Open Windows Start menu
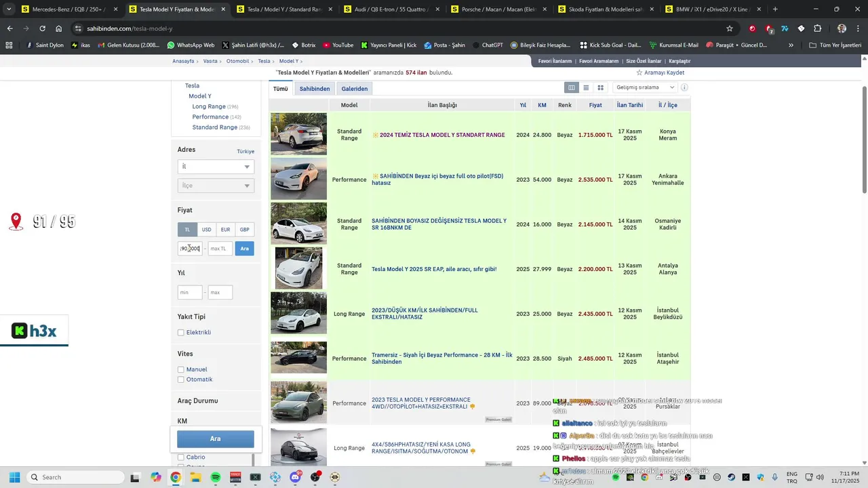 pos(14,477)
